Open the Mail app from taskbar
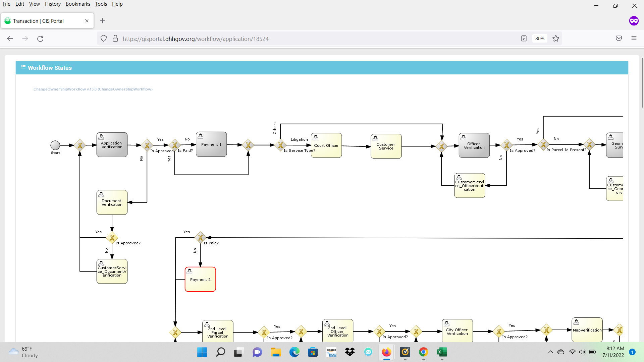 click(368, 352)
